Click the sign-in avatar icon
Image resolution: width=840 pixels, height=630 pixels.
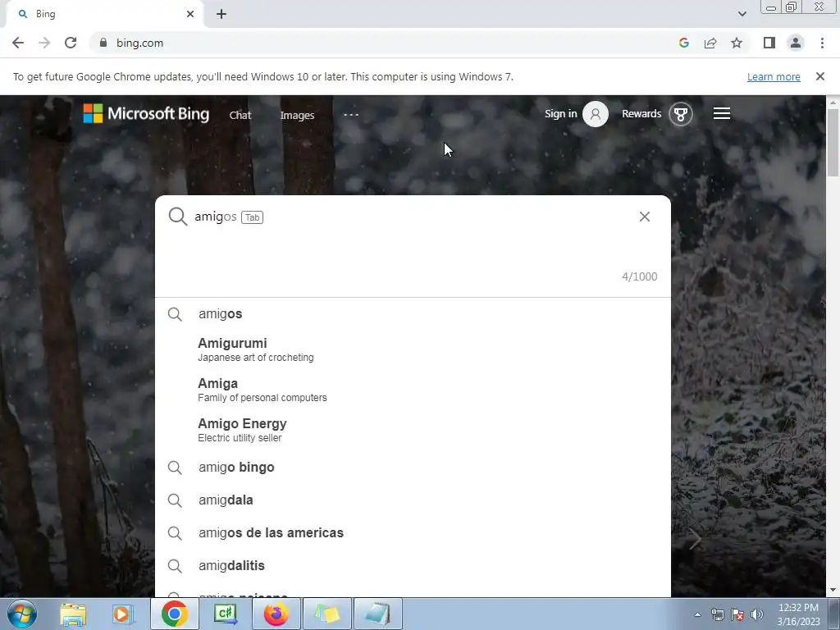[x=596, y=113]
